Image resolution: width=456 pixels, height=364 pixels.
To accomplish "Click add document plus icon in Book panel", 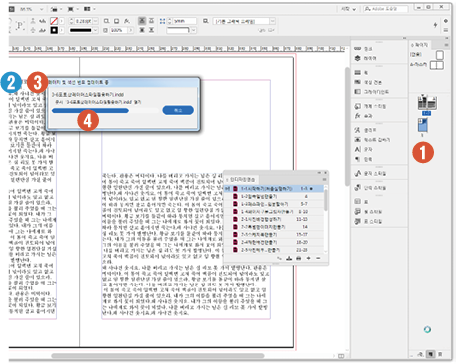I will [308, 258].
